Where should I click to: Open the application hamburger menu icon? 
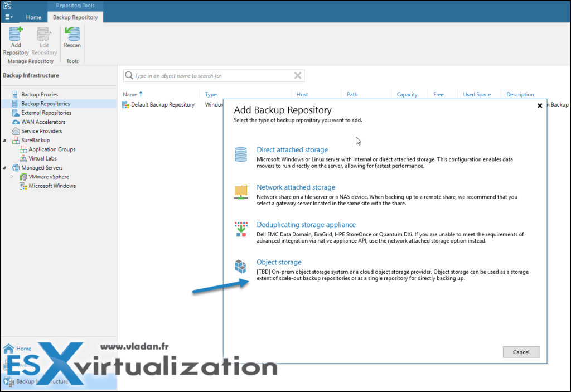[9, 17]
